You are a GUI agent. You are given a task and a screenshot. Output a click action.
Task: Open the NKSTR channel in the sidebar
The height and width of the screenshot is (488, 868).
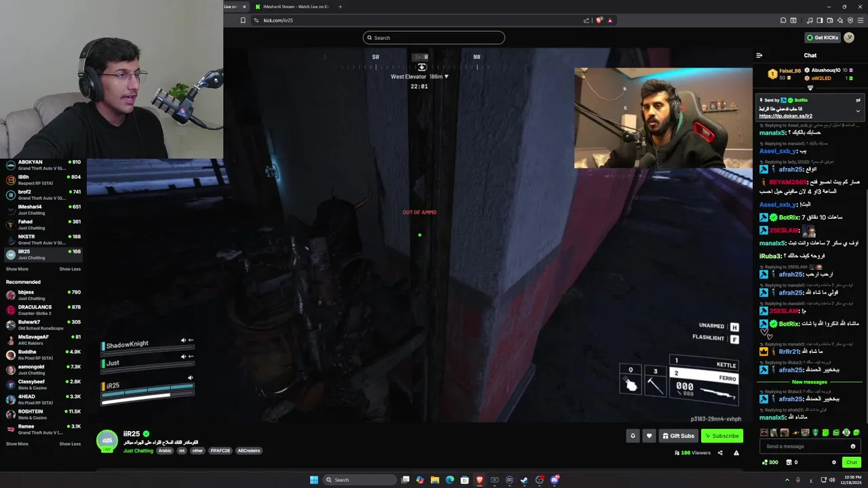[x=43, y=239]
